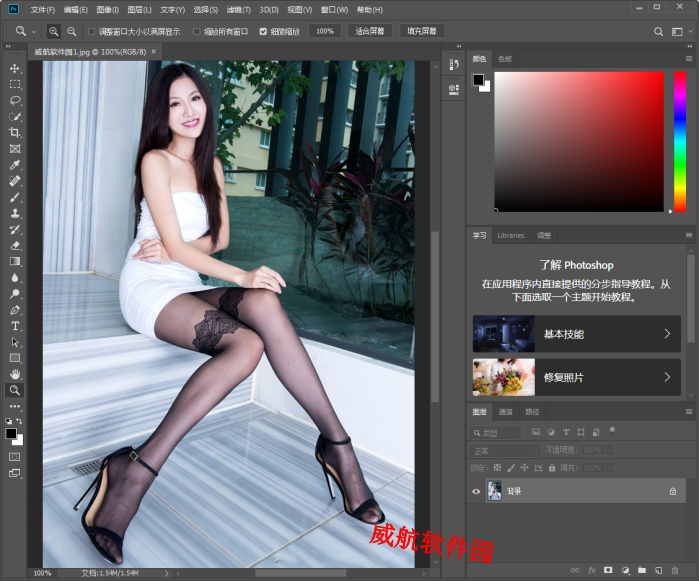Expand the 基本技能 tutorial chevron
699x581 pixels.
pyautogui.click(x=667, y=334)
